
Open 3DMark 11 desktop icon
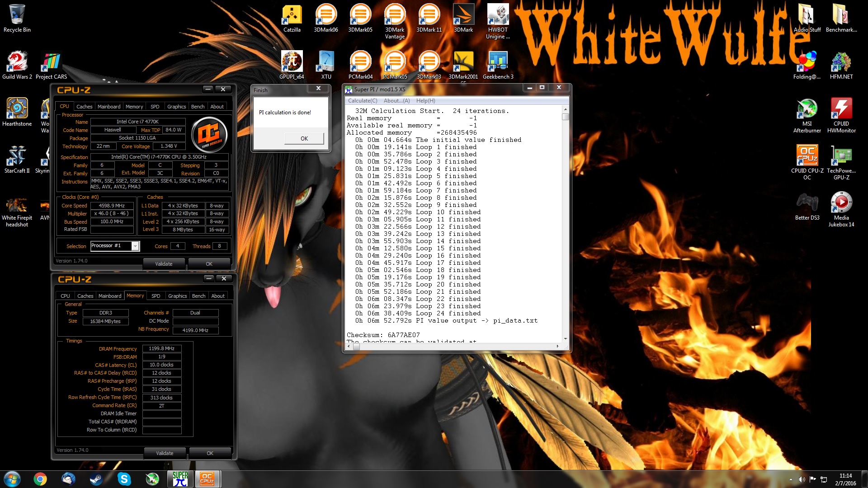[x=429, y=18]
